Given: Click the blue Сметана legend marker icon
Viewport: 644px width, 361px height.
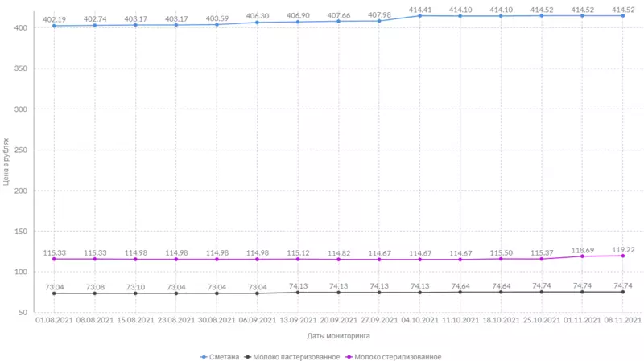Looking at the screenshot, I should pyautogui.click(x=204, y=356).
